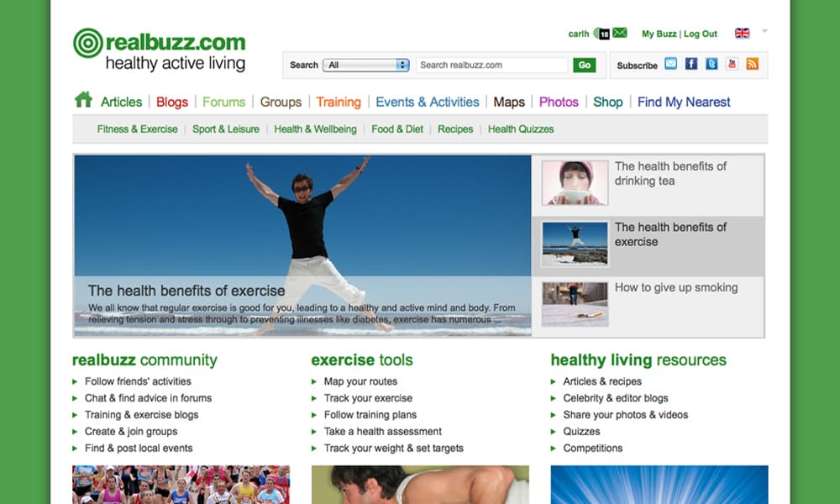Click the realbuzz.com logo
Image resolution: width=840 pixels, height=504 pixels.
(x=160, y=50)
